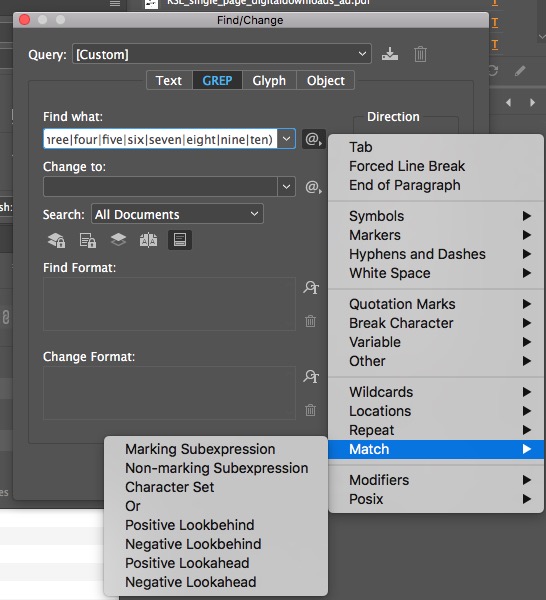Expand the Wildcards submenu
This screenshot has height=600, width=546.
tap(436, 392)
